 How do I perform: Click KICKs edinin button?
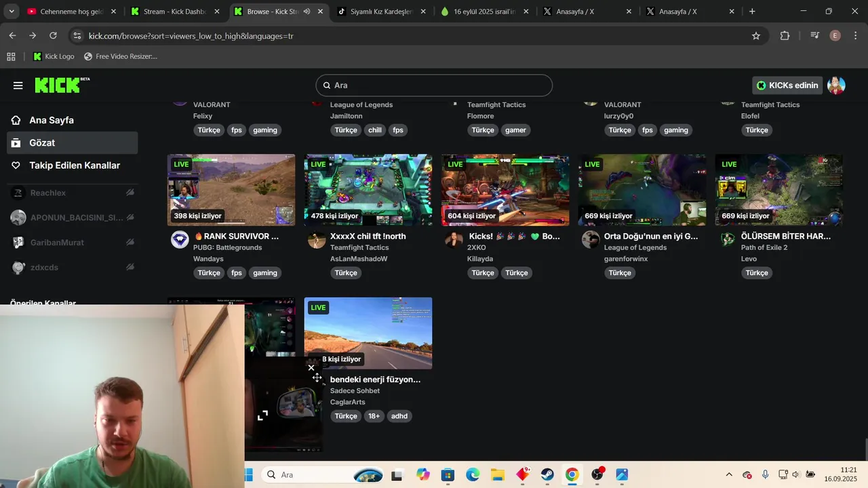click(x=787, y=85)
